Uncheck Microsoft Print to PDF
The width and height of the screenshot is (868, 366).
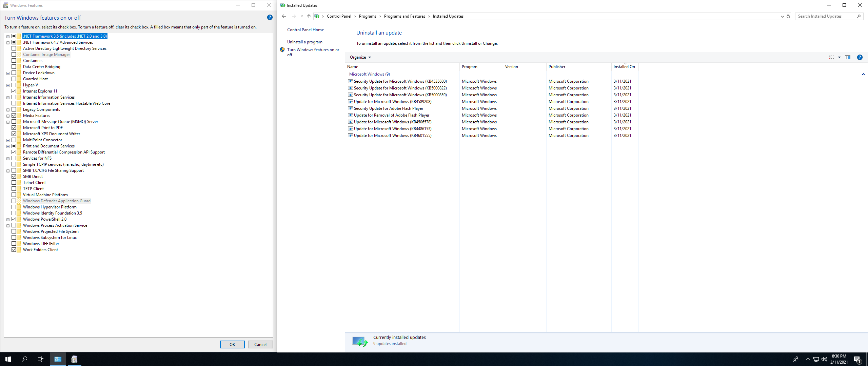(x=14, y=128)
